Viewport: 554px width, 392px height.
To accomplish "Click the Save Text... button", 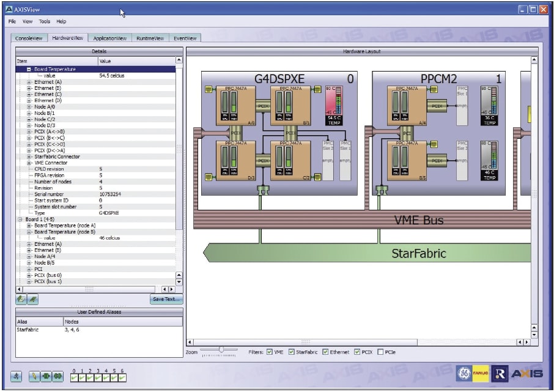I will point(166,299).
